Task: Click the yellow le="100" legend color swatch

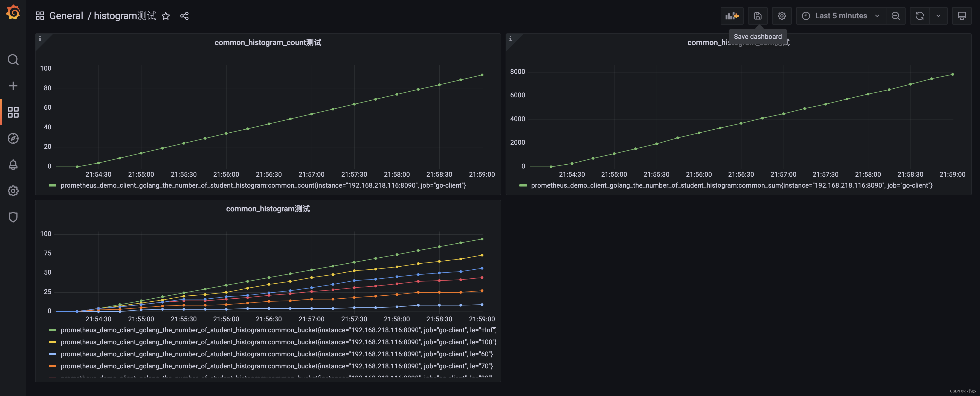Action: click(x=53, y=342)
